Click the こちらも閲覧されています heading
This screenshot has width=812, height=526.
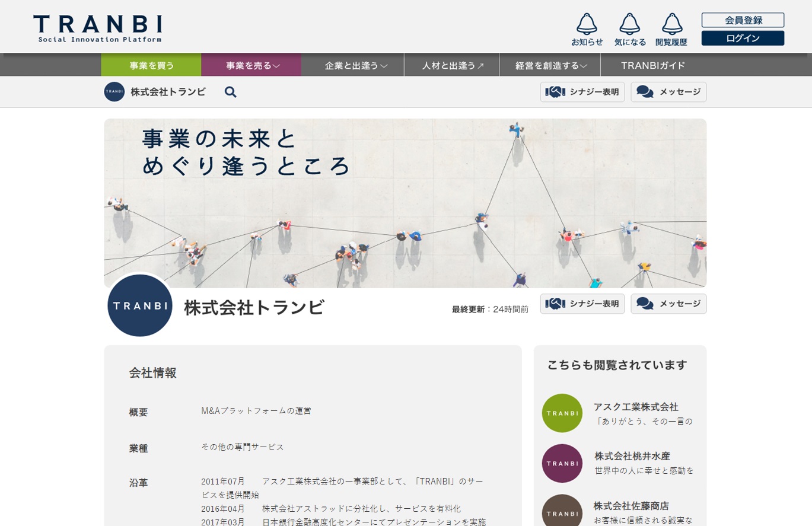[x=617, y=365]
